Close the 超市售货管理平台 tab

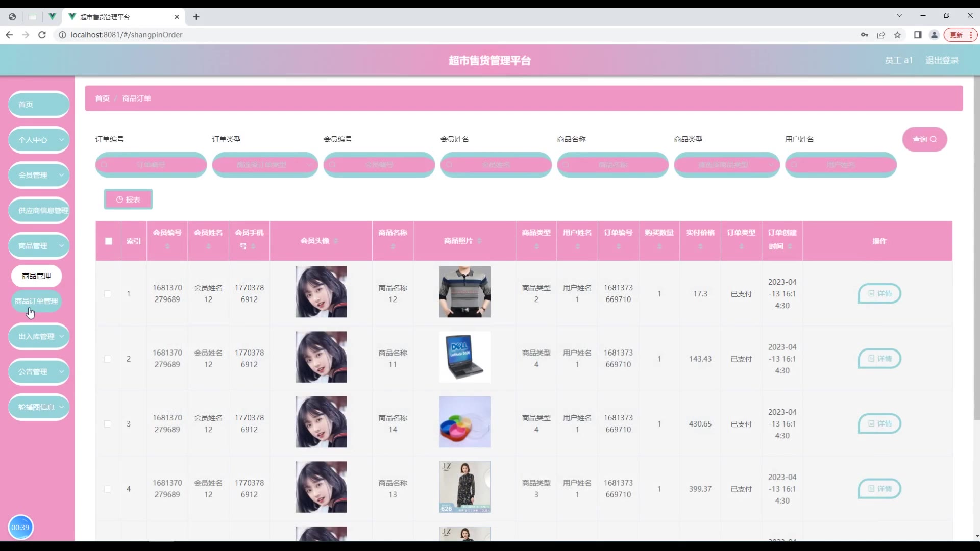177,17
